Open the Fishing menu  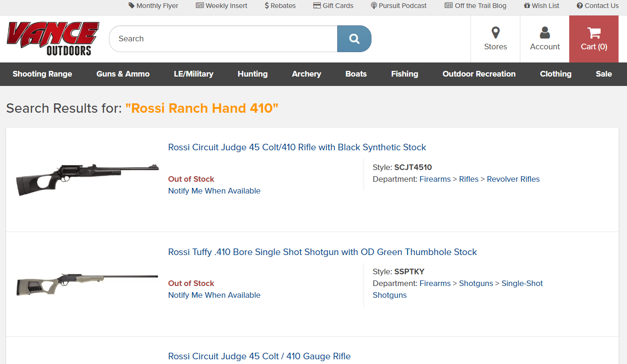point(404,74)
